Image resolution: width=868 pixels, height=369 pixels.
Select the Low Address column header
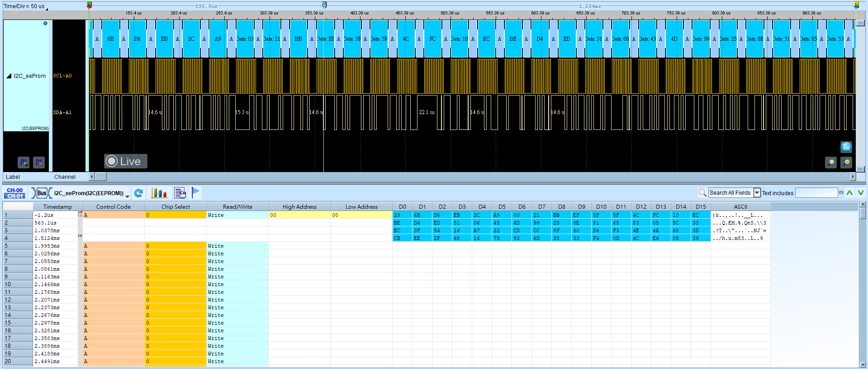[x=361, y=207]
